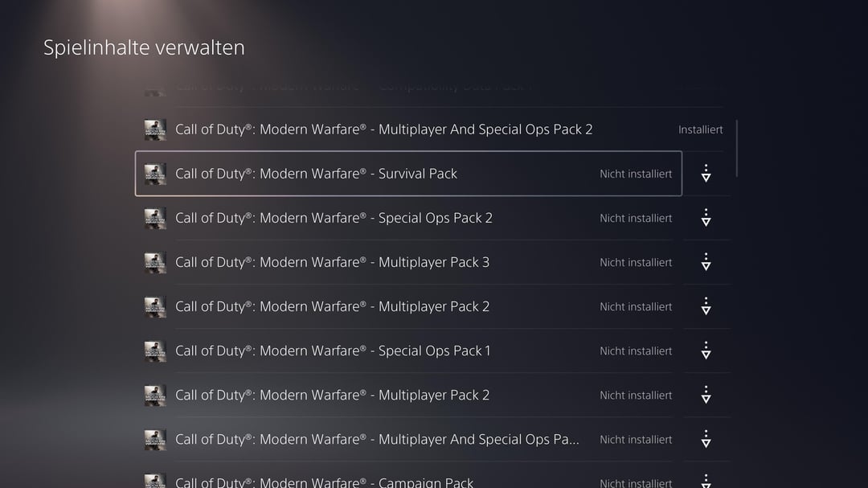Image resolution: width=868 pixels, height=488 pixels.
Task: Click the download icon for Campaign Pack
Action: 706,481
